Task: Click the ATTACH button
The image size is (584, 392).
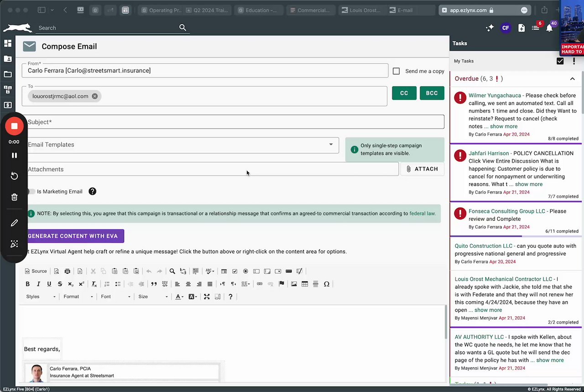Action: (x=422, y=169)
